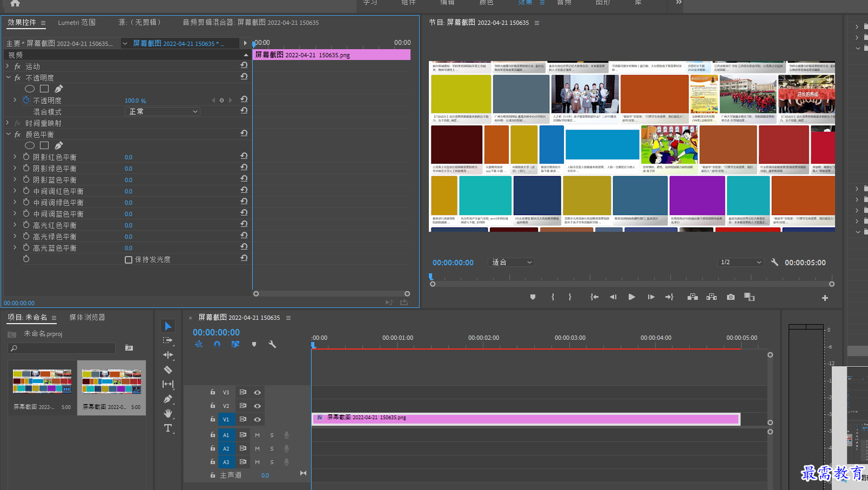Export frame with camera icon

[x=731, y=297]
